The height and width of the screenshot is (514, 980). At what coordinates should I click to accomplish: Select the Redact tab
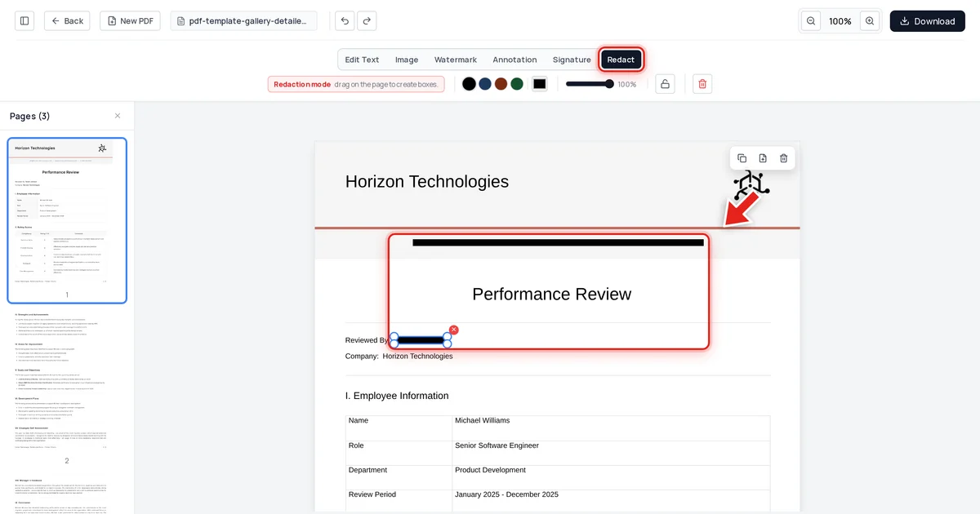point(621,60)
